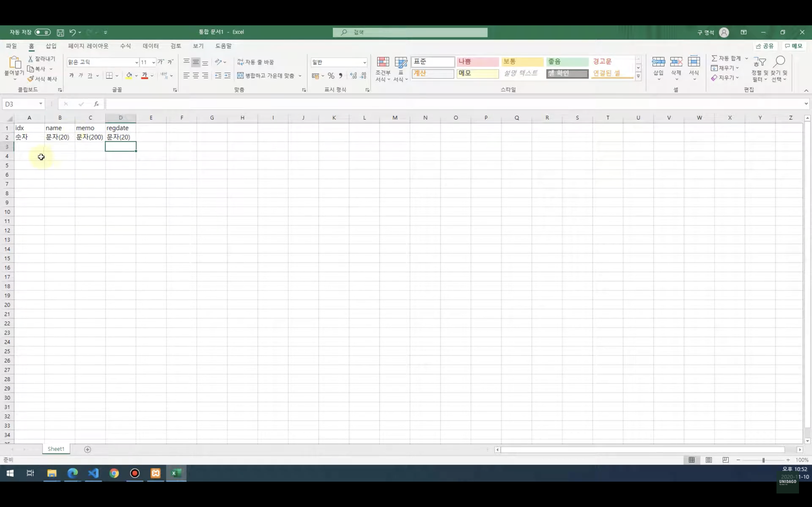812x507 pixels.
Task: Open the Insert (삽입) ribbon tab
Action: [51, 46]
